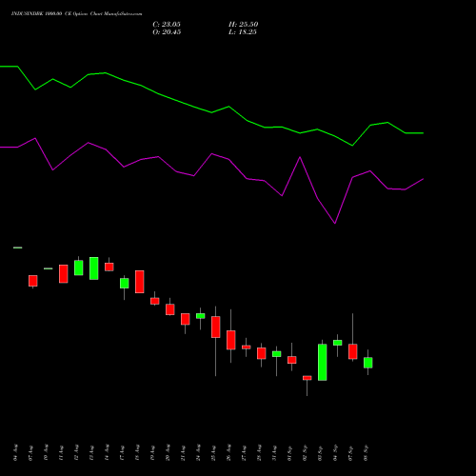Click the high price value H: 25.50
476x476 pixels.
pyautogui.click(x=244, y=25)
